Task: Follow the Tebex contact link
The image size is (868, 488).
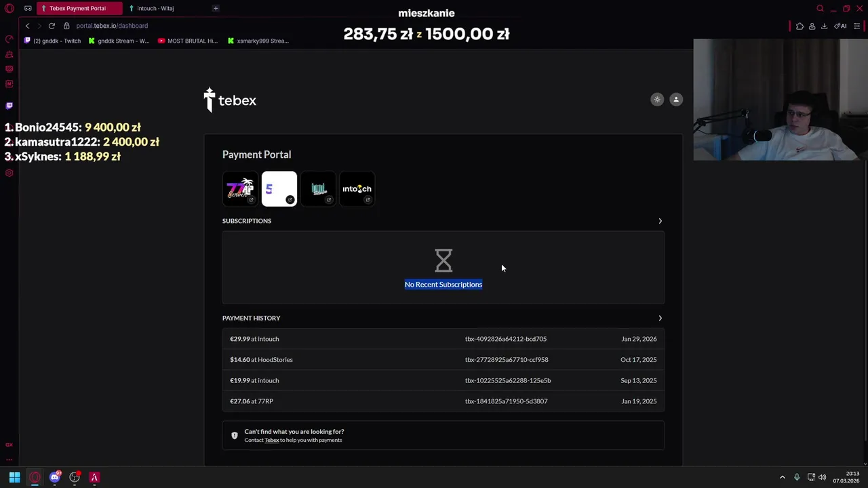Action: pyautogui.click(x=271, y=441)
